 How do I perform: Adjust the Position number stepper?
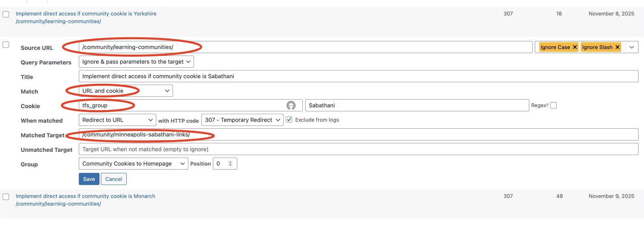pyautogui.click(x=230, y=164)
